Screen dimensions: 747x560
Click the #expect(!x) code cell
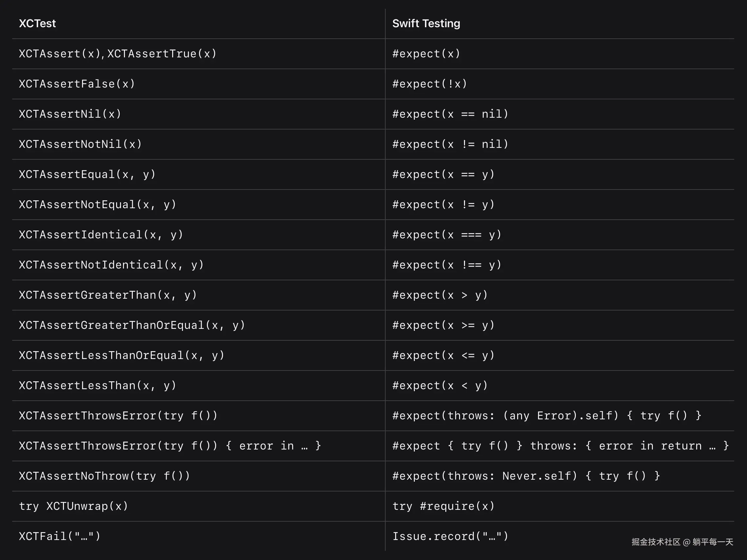pyautogui.click(x=430, y=84)
